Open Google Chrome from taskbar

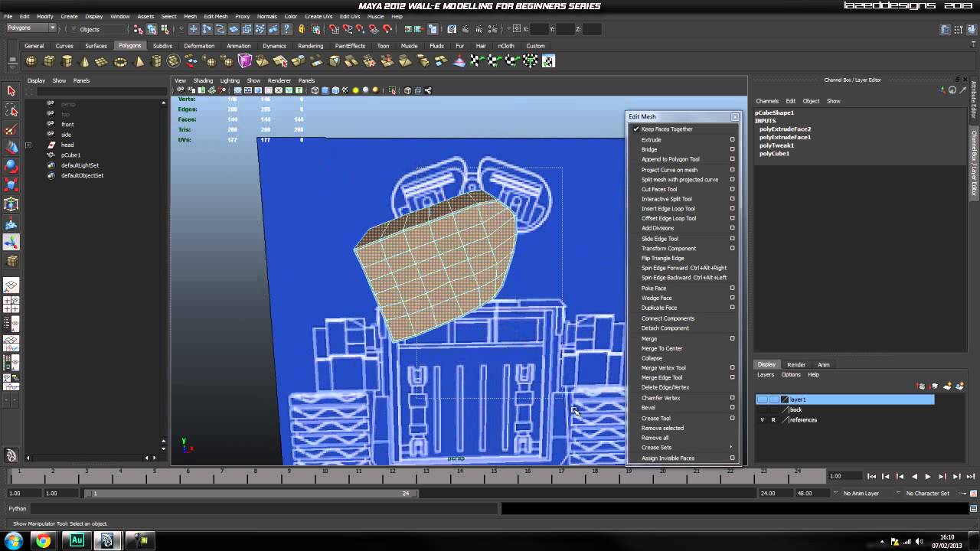[43, 541]
